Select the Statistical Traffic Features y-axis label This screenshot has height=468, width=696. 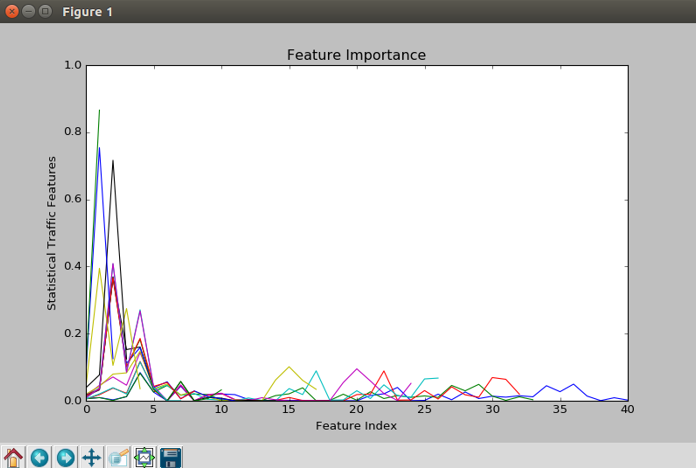pos(52,232)
